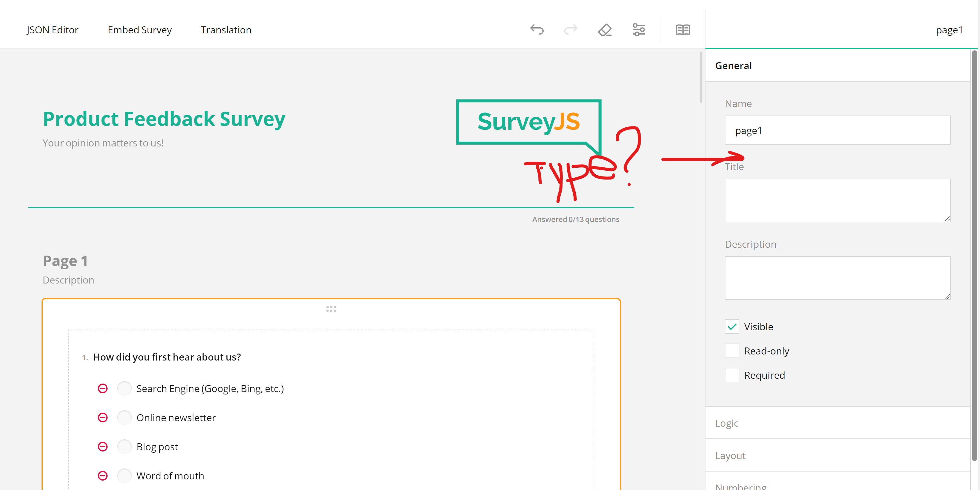Select the 'Word of mouth' radio button
The image size is (980, 490).
click(125, 475)
